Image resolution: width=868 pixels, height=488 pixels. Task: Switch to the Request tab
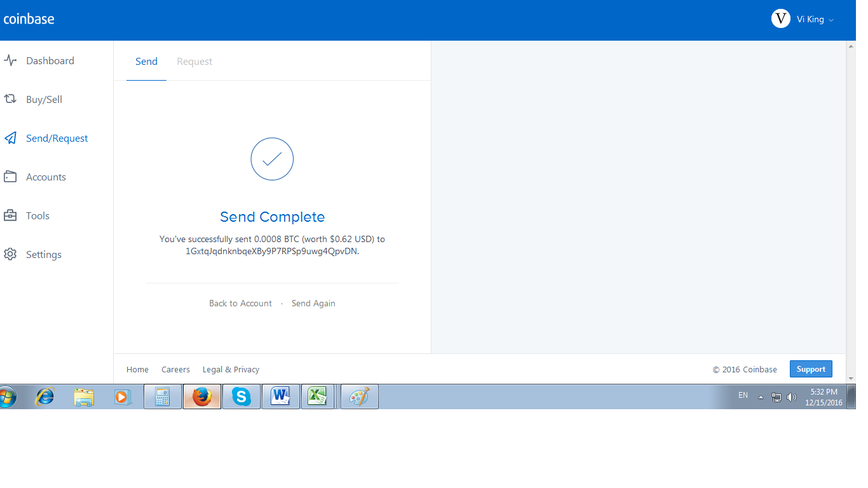tap(194, 62)
